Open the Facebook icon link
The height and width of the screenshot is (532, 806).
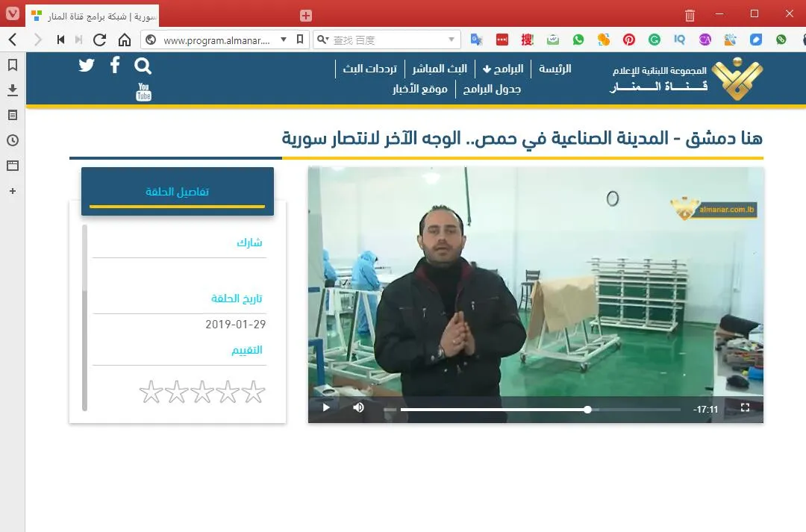tap(115, 66)
